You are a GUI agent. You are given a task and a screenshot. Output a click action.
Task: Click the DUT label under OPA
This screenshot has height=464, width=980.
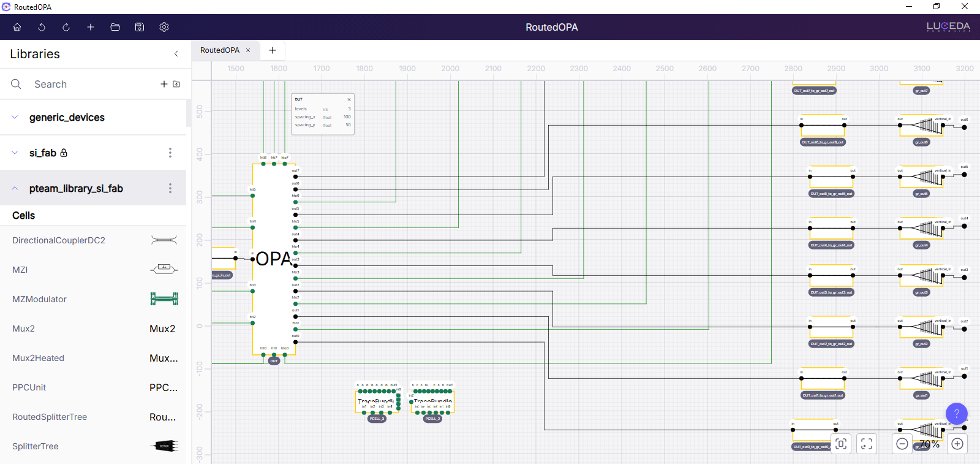(x=274, y=361)
